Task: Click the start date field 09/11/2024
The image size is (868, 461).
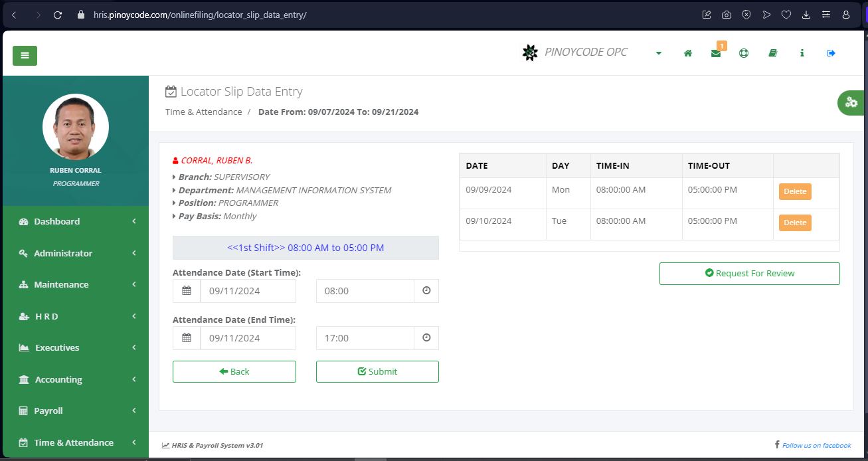Action: tap(248, 291)
